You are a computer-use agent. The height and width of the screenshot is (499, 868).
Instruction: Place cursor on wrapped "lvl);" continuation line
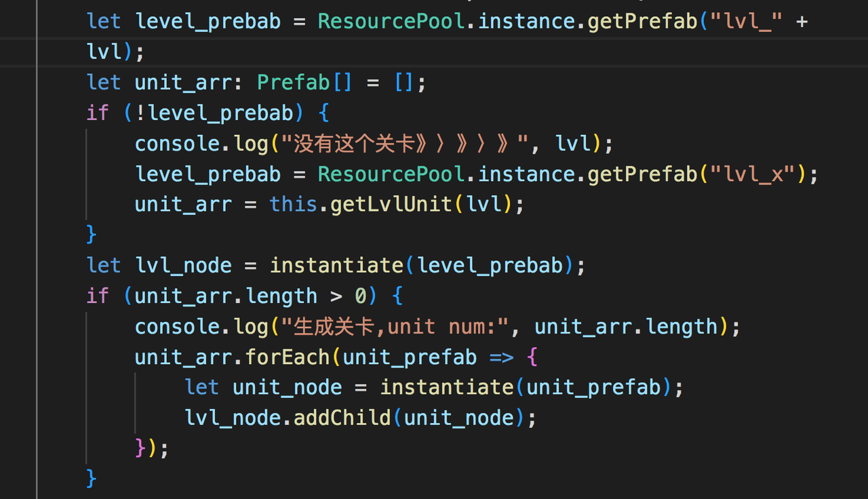[x=116, y=52]
